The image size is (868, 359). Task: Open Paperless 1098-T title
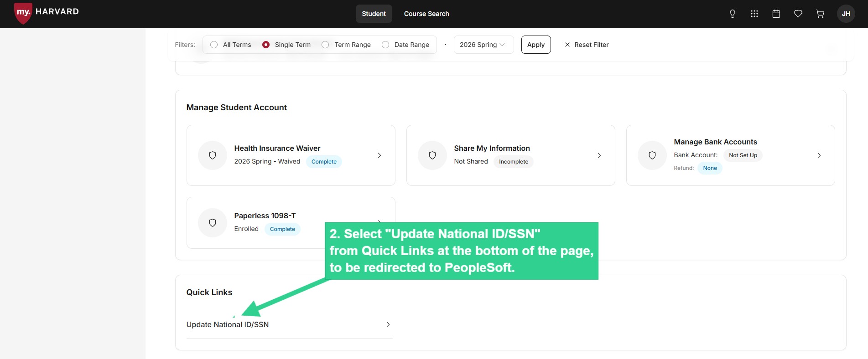[265, 215]
